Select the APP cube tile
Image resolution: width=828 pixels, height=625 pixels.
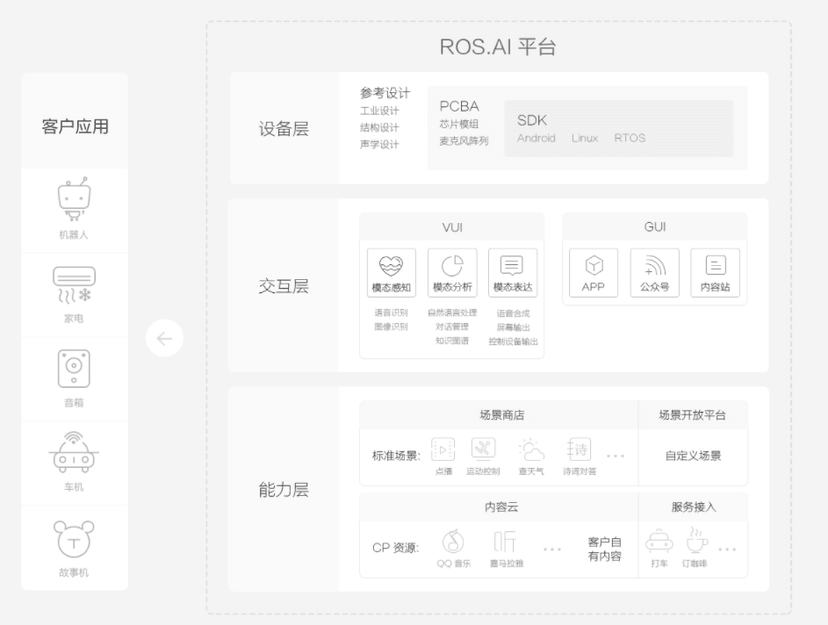pos(594,273)
